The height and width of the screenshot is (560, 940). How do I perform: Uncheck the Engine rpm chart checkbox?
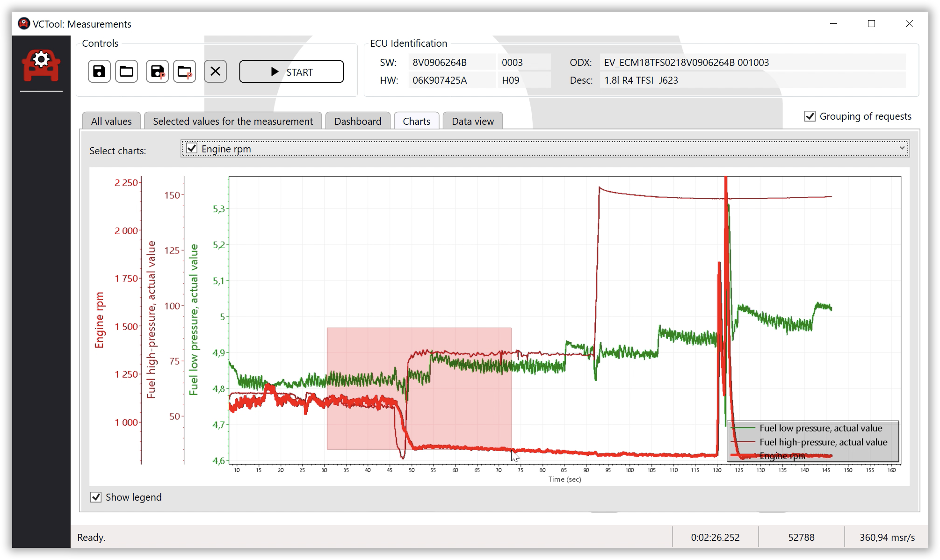192,149
